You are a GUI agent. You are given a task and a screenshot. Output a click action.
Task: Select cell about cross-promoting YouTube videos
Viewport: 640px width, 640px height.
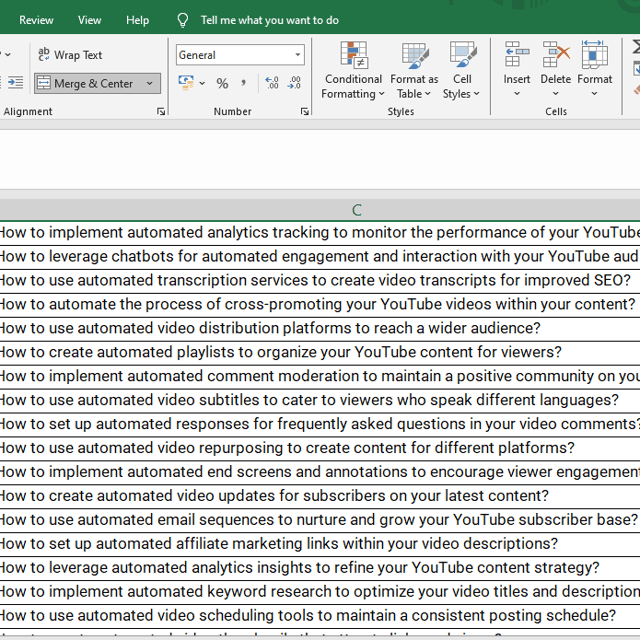[x=320, y=304]
